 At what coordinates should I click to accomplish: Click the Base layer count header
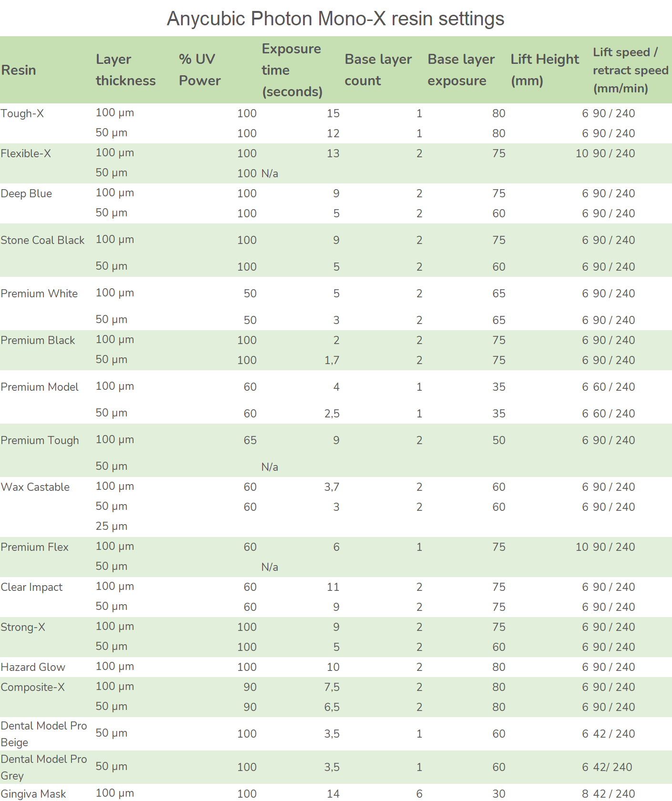pyautogui.click(x=378, y=70)
